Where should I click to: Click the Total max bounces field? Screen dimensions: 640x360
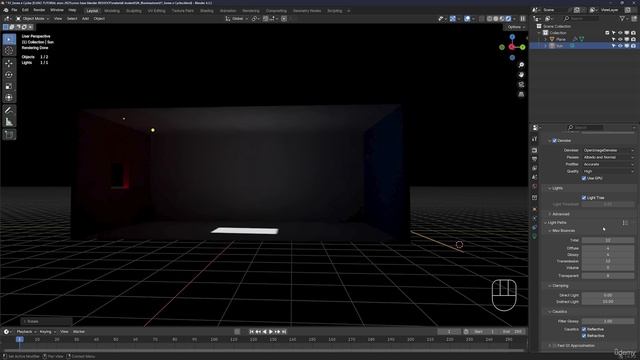coord(608,240)
